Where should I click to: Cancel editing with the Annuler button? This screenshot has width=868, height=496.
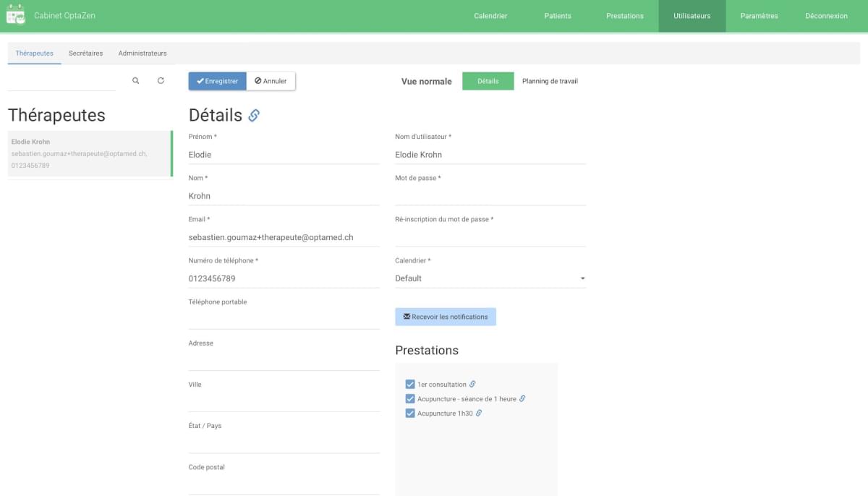point(271,81)
